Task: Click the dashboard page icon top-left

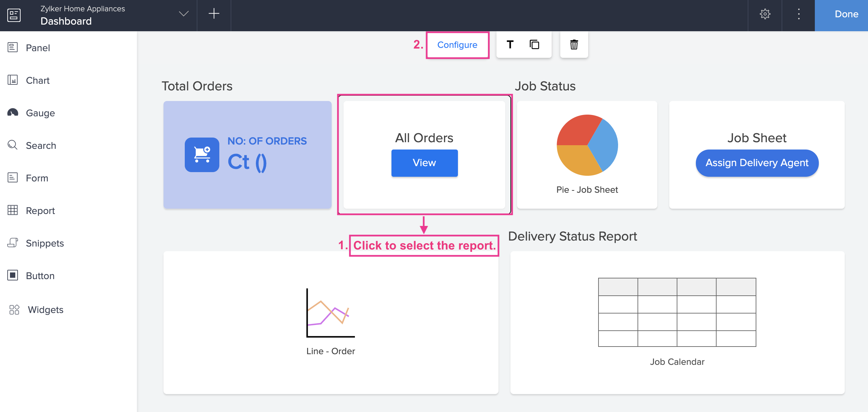Action: (x=14, y=15)
